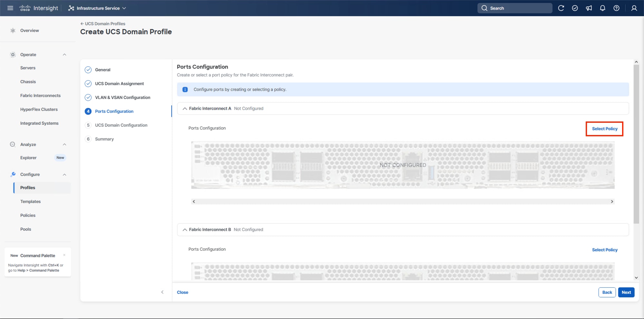Go to the Summary step

[104, 139]
